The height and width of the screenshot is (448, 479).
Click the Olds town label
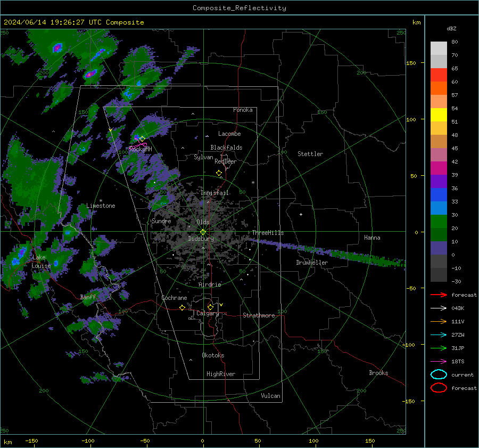pyautogui.click(x=203, y=222)
